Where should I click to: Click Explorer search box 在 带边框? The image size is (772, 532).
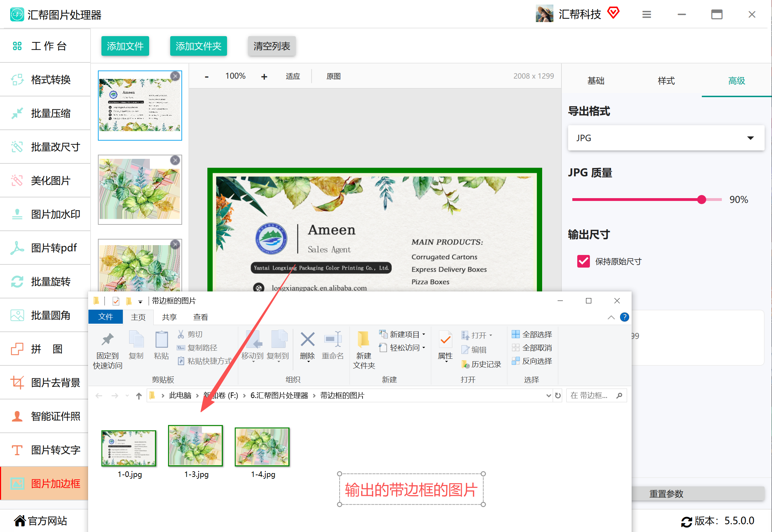596,396
